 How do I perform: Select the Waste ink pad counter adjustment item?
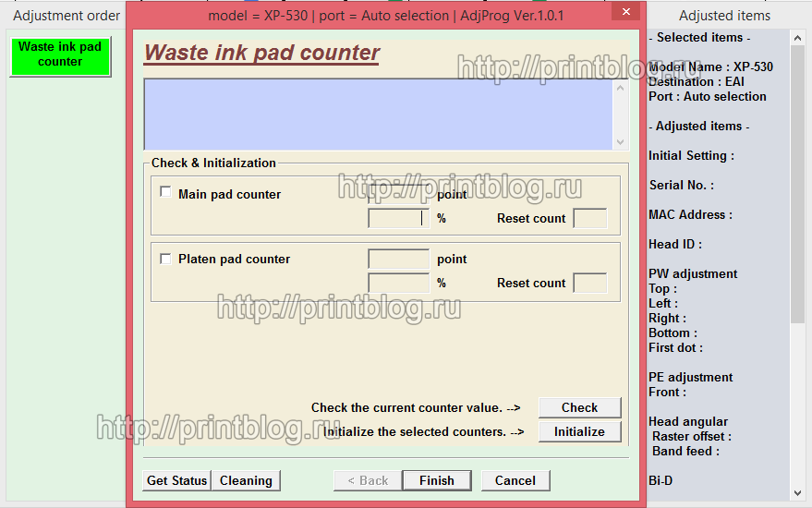point(60,56)
